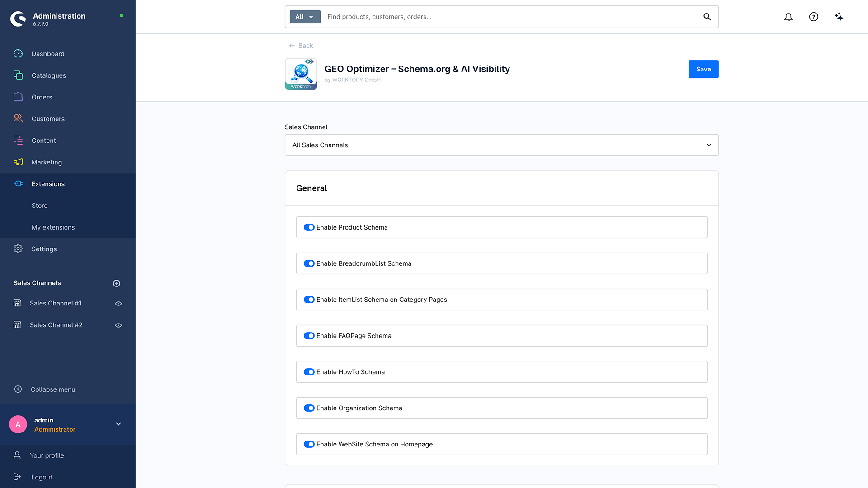Open the Extensions menu item
This screenshot has width=868, height=488.
click(x=48, y=184)
